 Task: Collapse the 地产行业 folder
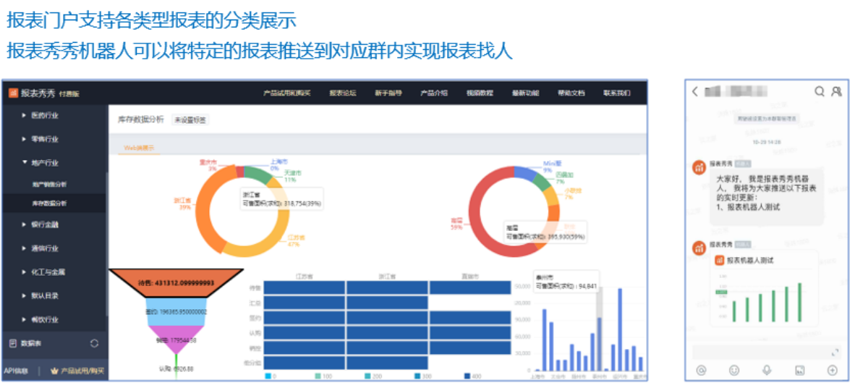click(x=25, y=163)
